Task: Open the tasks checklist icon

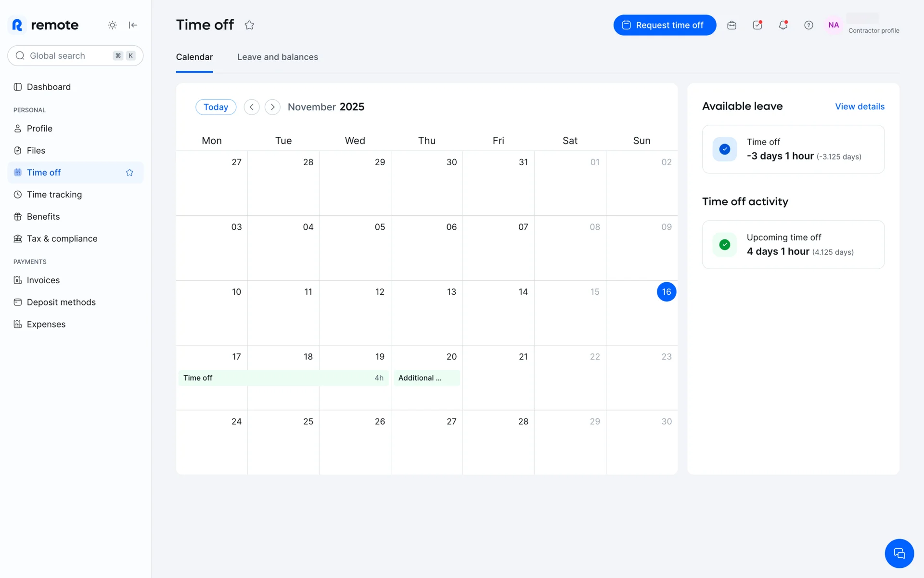Action: 757,25
